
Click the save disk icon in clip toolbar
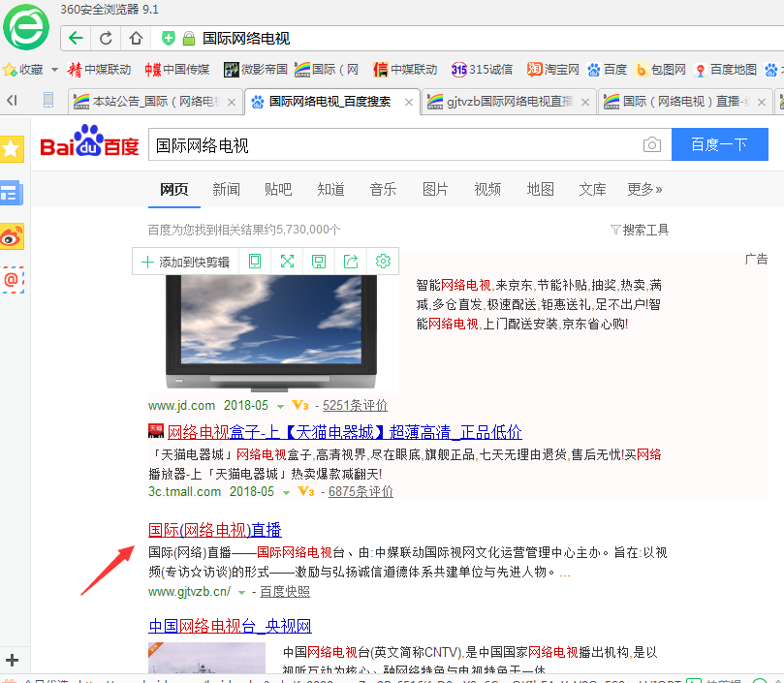[x=319, y=261]
